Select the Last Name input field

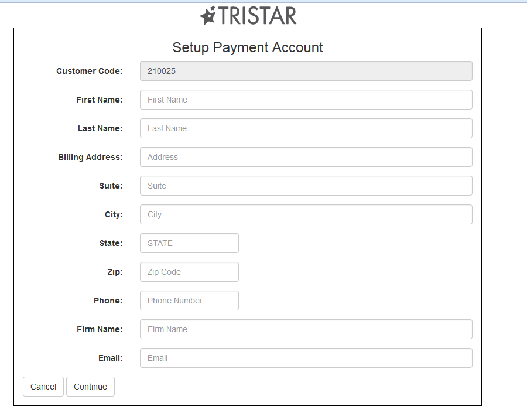point(306,128)
